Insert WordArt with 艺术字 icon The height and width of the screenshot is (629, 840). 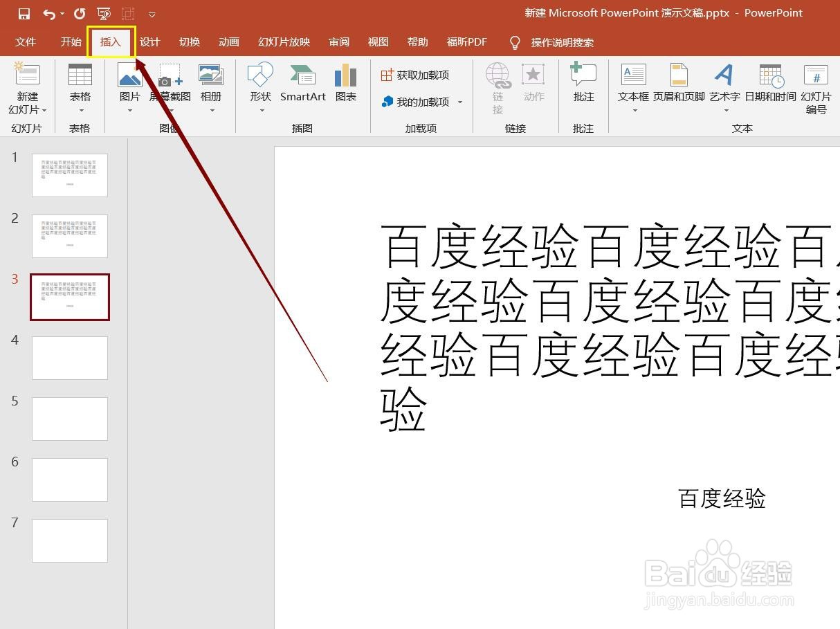coord(724,75)
